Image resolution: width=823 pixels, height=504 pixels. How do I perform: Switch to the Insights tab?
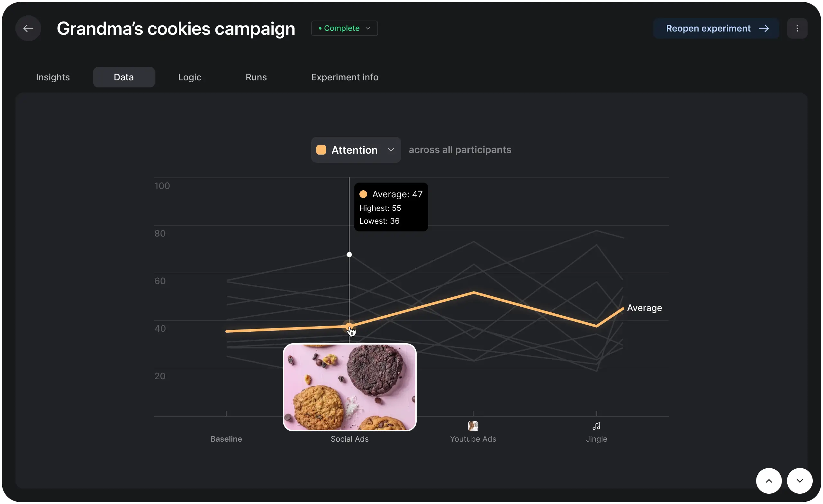(x=53, y=77)
